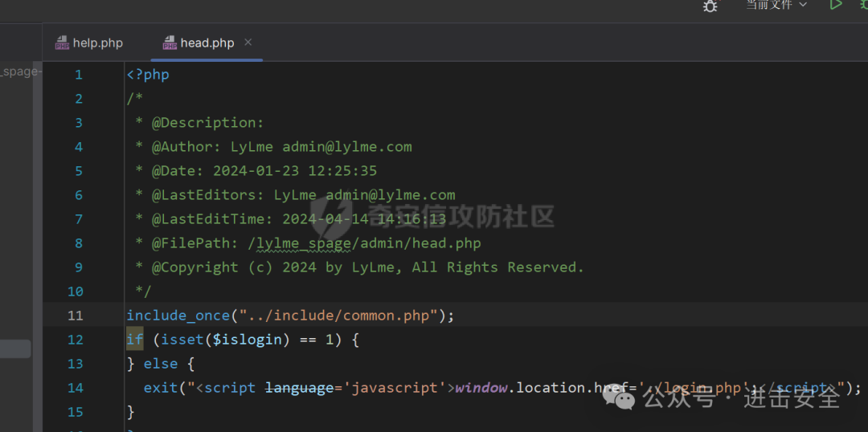Click the @Date: 2024-01-23 12:25:35 line
This screenshot has height=432, width=868.
pos(256,171)
